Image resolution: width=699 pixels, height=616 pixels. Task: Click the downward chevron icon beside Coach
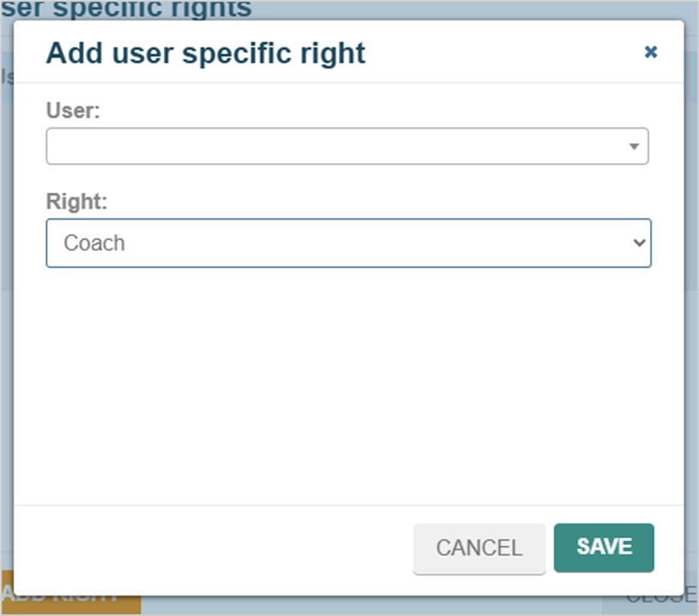[639, 243]
